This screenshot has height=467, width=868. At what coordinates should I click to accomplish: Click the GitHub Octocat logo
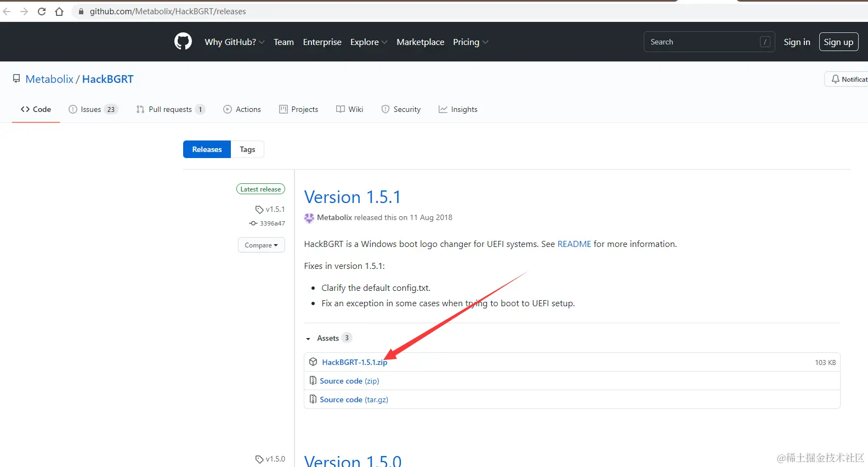[183, 42]
